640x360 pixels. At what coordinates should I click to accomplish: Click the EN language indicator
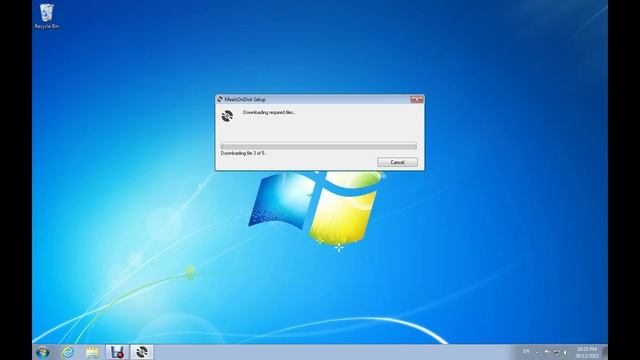tap(526, 351)
